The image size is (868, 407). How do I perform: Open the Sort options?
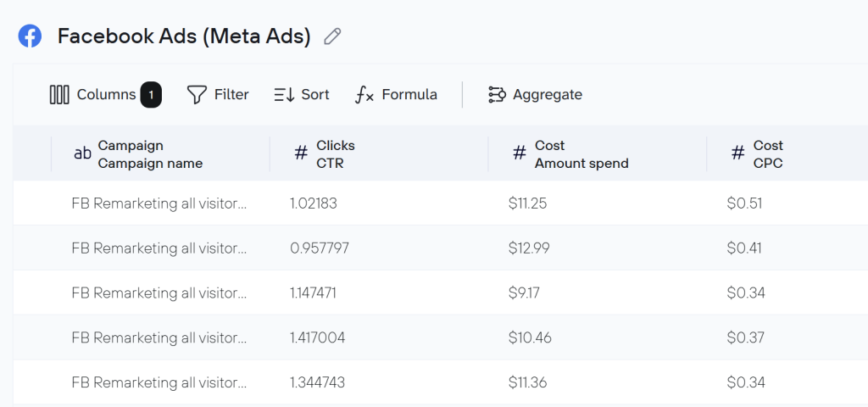click(x=302, y=95)
